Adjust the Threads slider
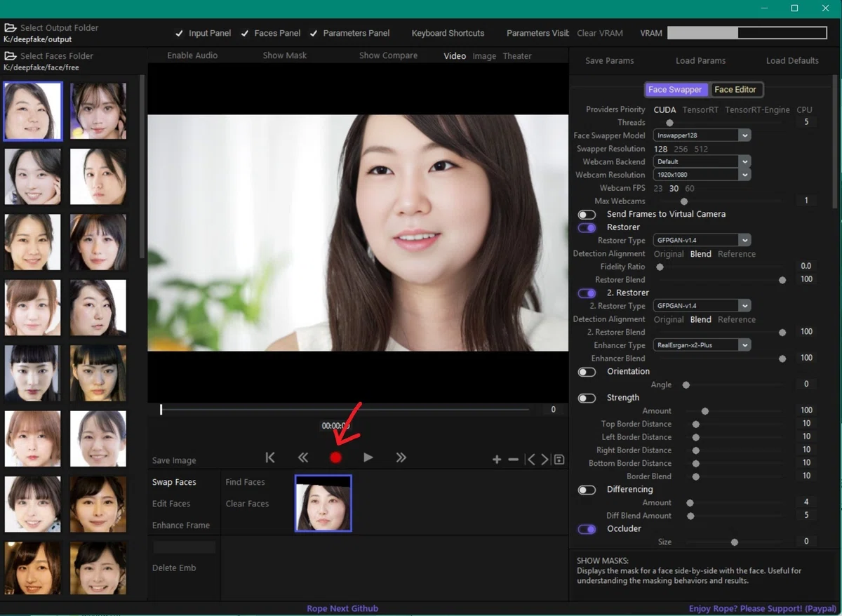 724,123
